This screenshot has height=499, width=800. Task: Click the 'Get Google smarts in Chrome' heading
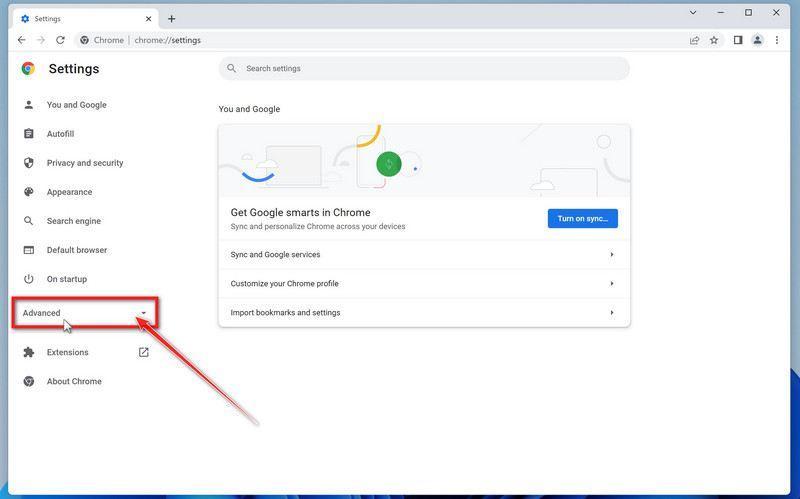(301, 212)
